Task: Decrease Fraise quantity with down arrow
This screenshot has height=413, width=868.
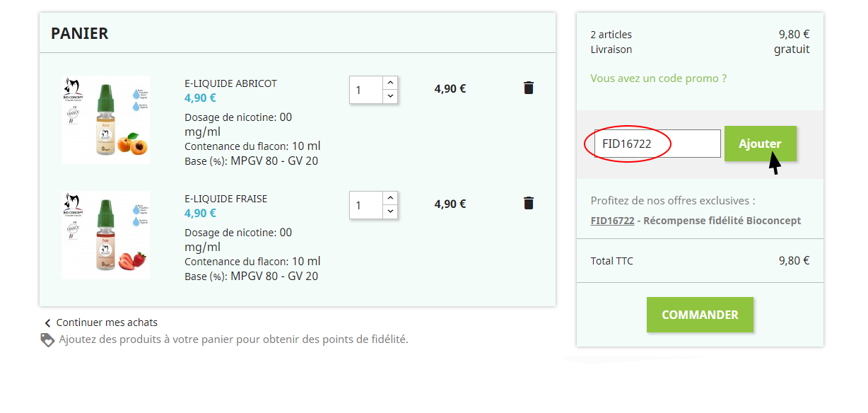Action: [390, 212]
